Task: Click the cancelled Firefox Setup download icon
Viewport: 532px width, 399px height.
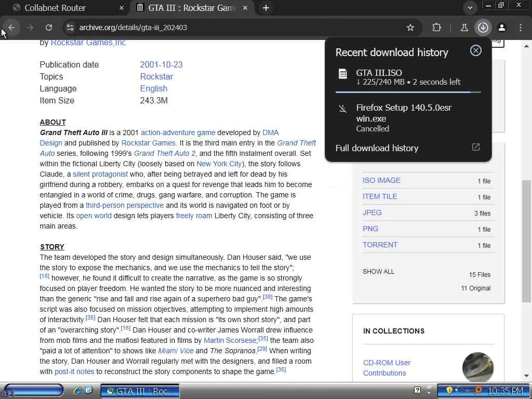Action: pyautogui.click(x=343, y=109)
